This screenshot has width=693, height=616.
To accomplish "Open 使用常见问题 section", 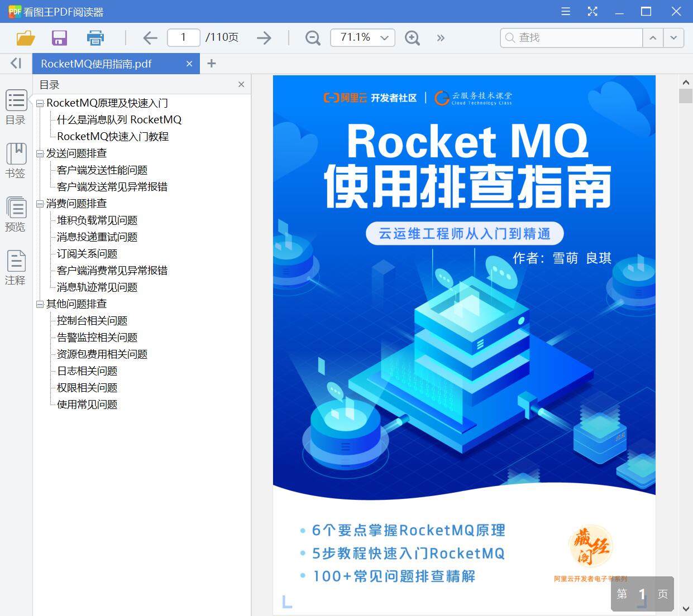I will 87,405.
